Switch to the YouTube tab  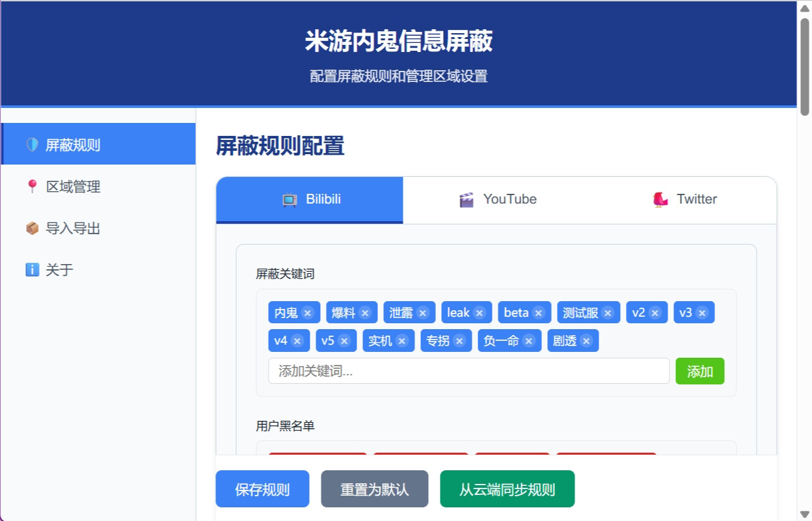point(497,200)
